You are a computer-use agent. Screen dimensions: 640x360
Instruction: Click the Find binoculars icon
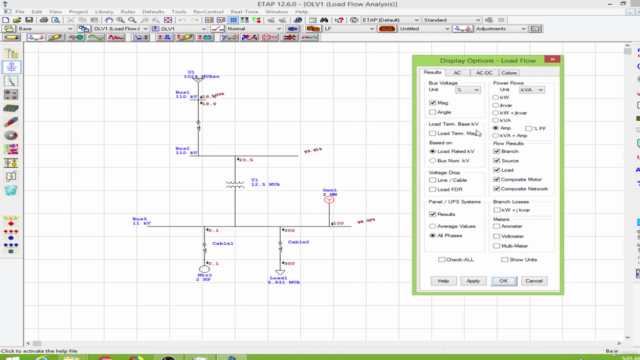324,20
